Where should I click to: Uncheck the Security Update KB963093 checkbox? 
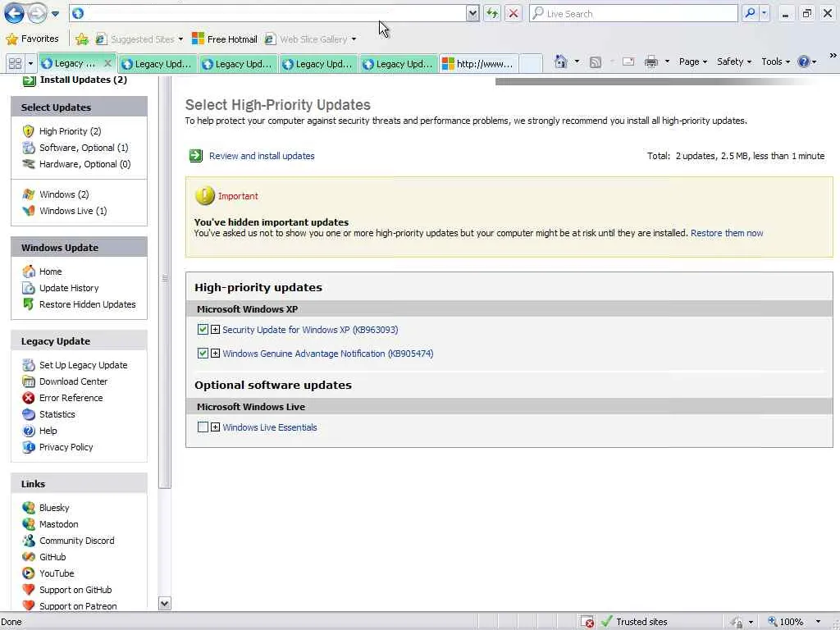tap(203, 330)
